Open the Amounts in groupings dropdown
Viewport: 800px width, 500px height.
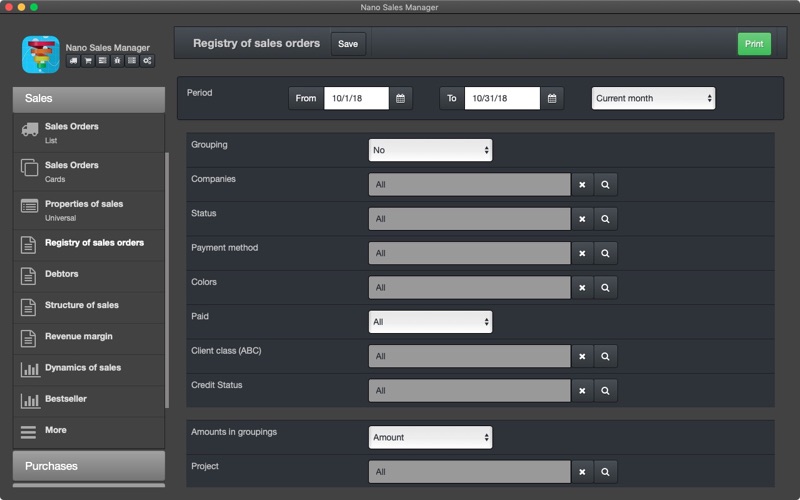pyautogui.click(x=430, y=437)
